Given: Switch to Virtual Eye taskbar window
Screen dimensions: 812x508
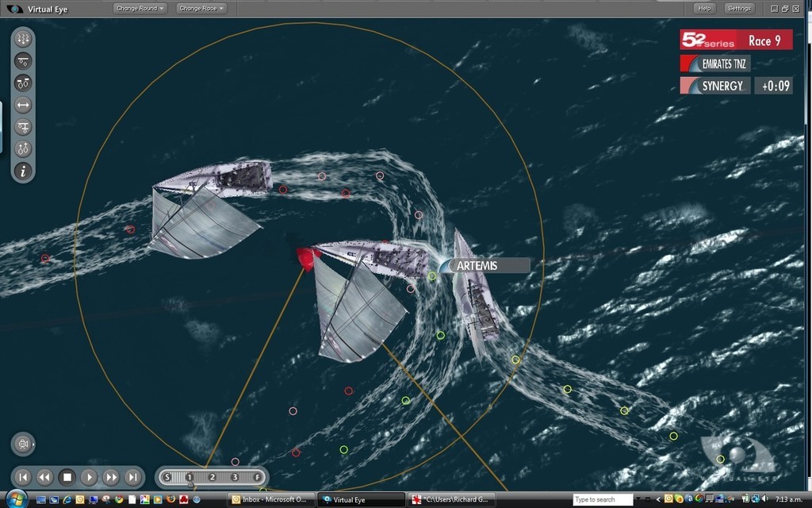Looking at the screenshot, I should (x=361, y=500).
